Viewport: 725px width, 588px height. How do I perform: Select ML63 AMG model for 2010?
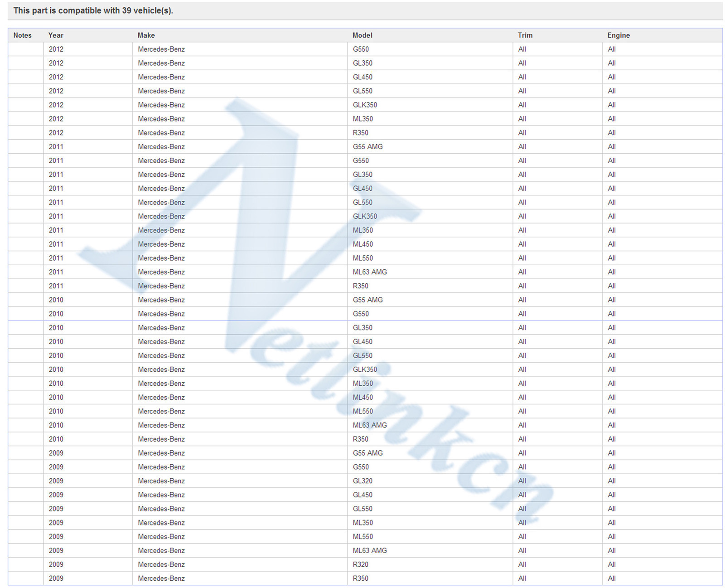click(370, 425)
